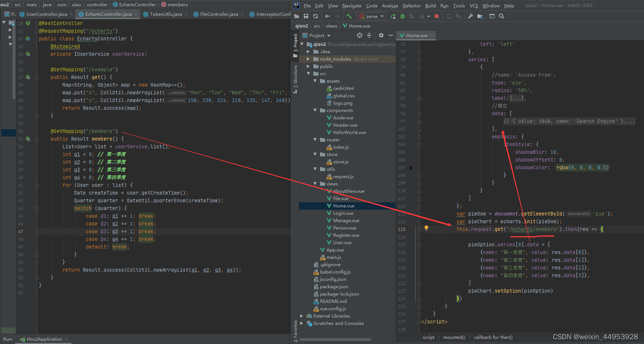This screenshot has height=344, width=644.
Task: Click the Synchronize refresh toolbar icon
Action: 316,16
